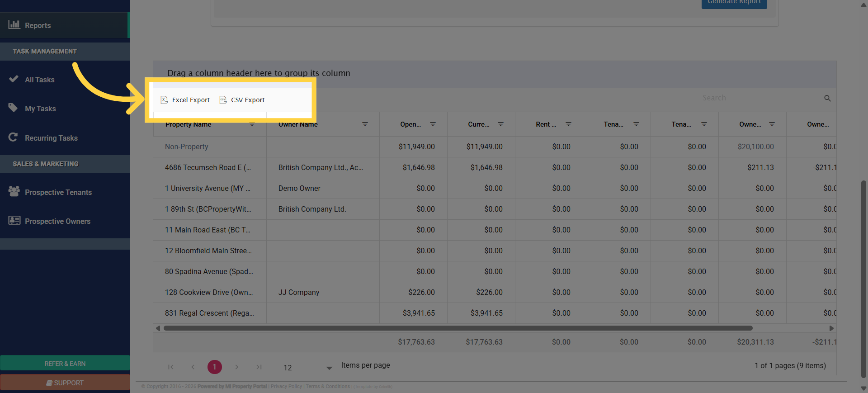
Task: Go to last page of grid
Action: tap(259, 367)
